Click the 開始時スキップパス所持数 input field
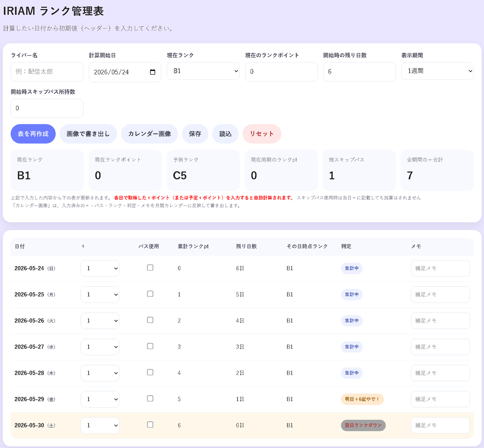484x448 pixels. 47,108
